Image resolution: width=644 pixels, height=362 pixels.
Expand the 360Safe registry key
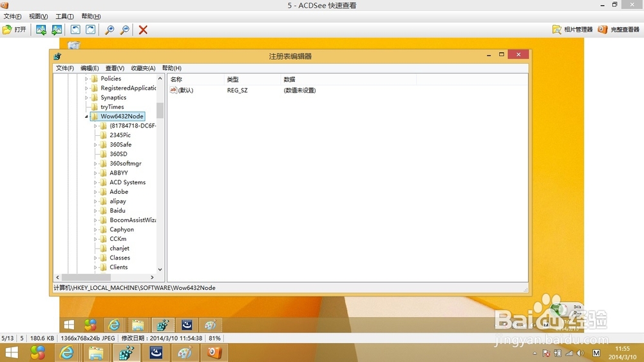point(95,145)
